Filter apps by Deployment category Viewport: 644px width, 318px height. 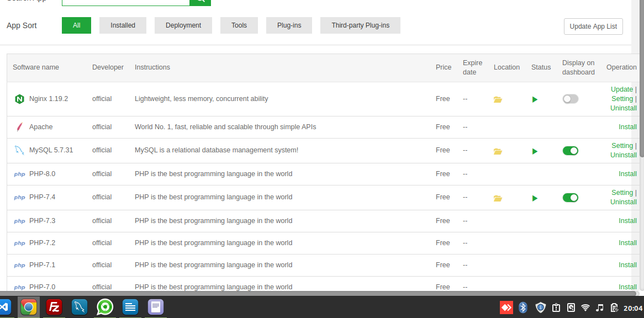coord(183,25)
